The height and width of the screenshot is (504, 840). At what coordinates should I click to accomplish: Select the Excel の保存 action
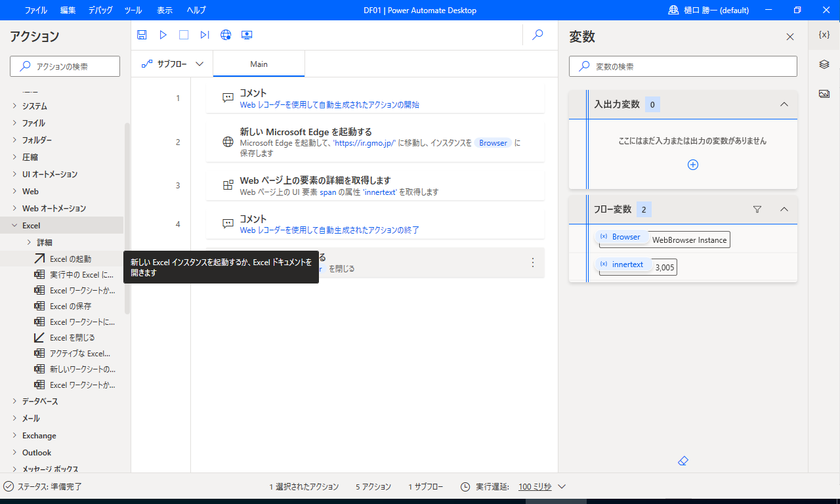tap(62, 306)
